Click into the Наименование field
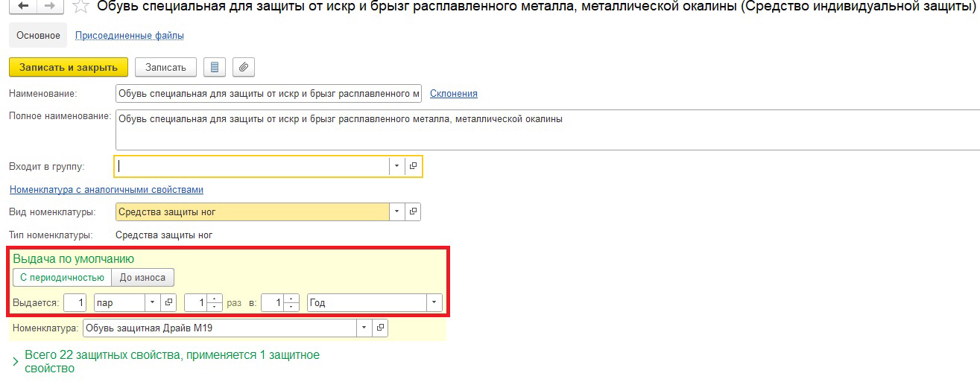The width and height of the screenshot is (980, 382). point(268,94)
